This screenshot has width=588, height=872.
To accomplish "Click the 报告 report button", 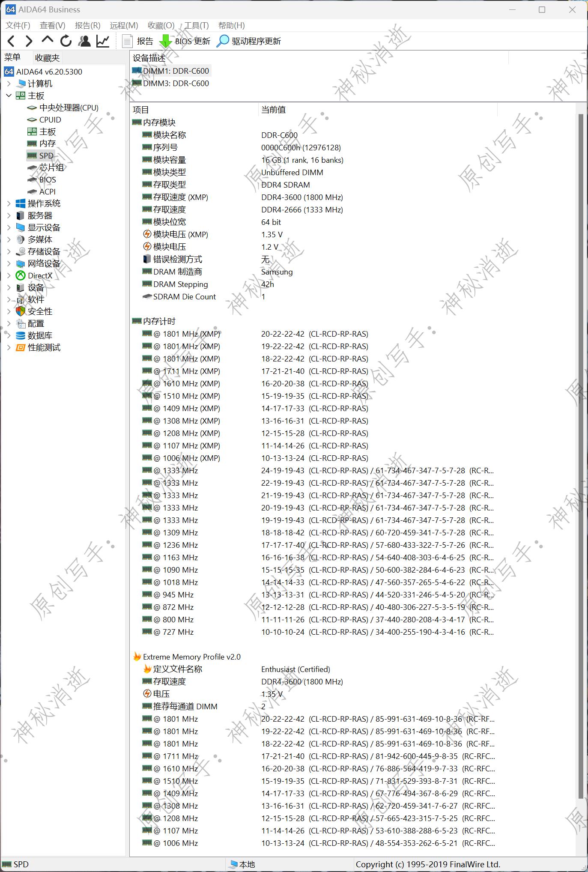I will pyautogui.click(x=138, y=41).
